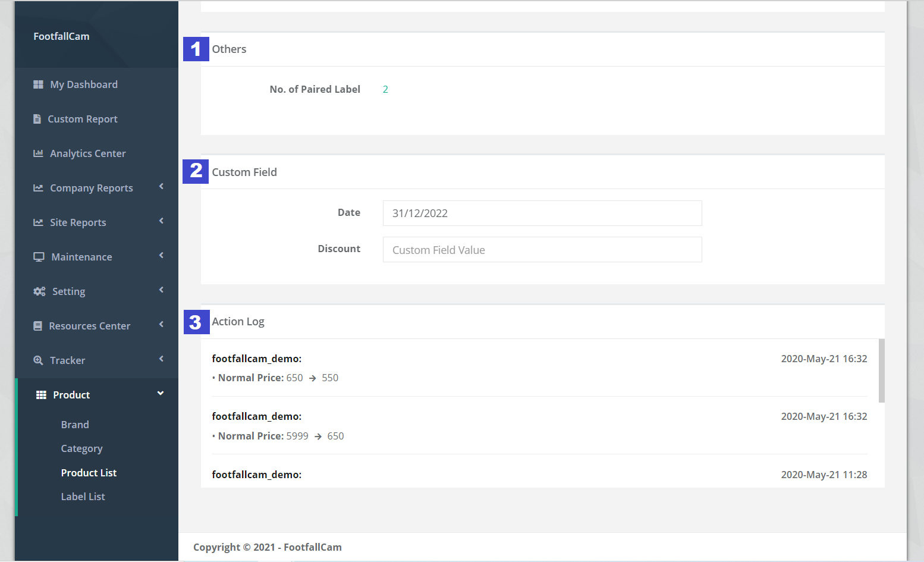Viewport: 924px width, 562px height.
Task: Go to Label List page
Action: [x=83, y=497]
